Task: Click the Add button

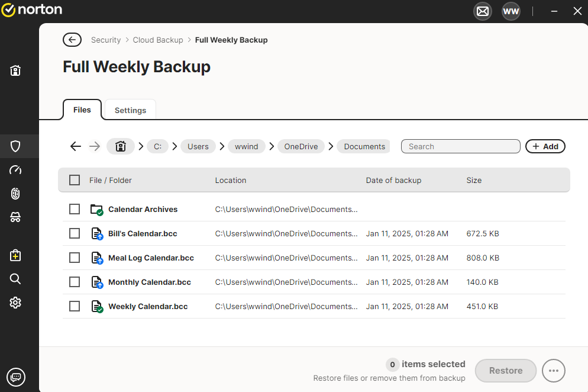Action: click(x=545, y=146)
